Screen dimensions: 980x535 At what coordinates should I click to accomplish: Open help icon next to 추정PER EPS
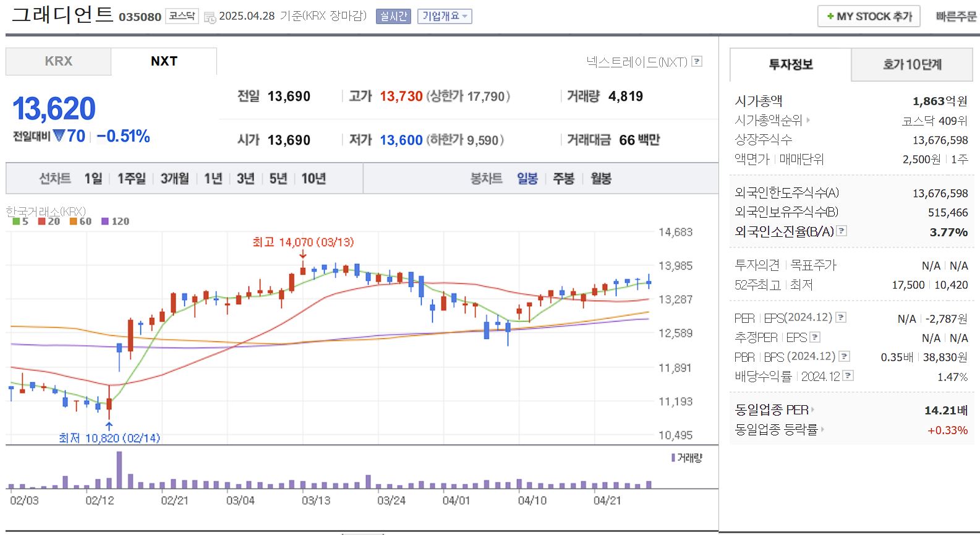tap(815, 337)
